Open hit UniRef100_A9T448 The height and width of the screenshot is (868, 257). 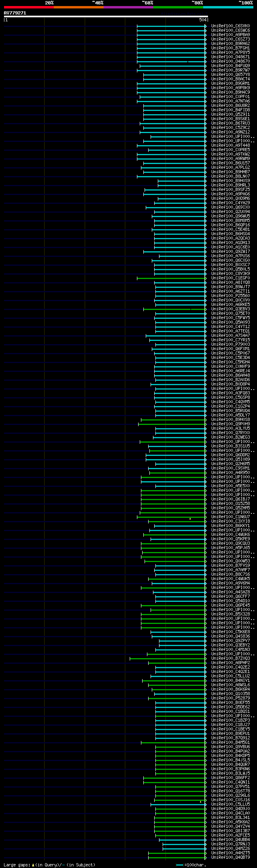[x=230, y=145]
